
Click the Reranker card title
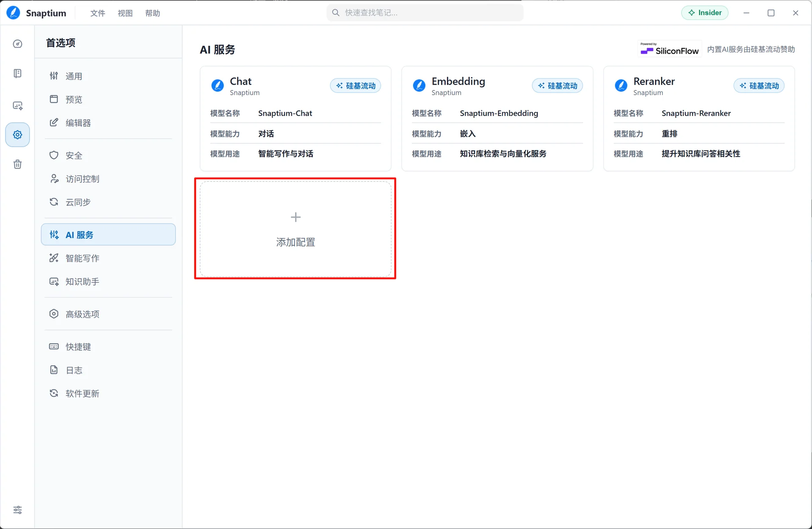[654, 81]
